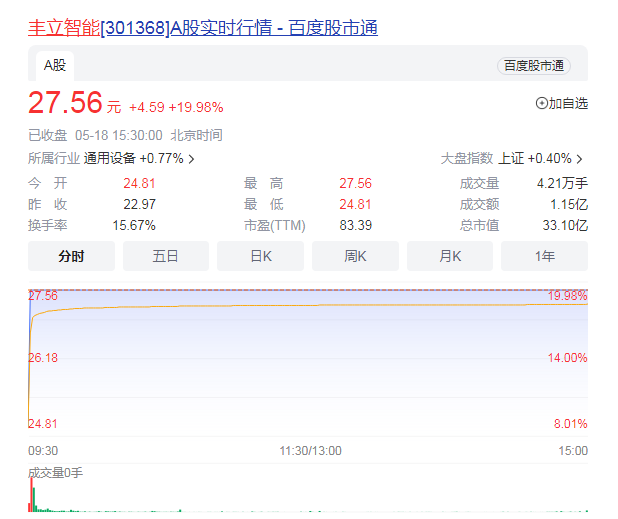Show the 日K candlestick chart
618x519 pixels.
click(x=260, y=256)
